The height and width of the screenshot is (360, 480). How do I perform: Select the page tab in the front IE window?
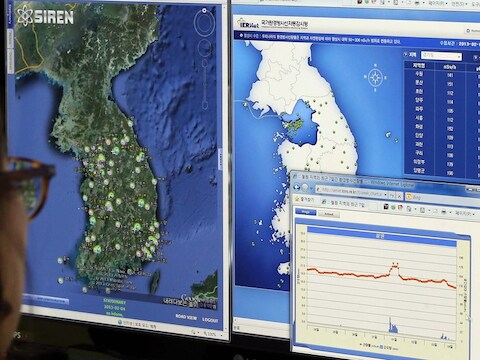click(343, 203)
